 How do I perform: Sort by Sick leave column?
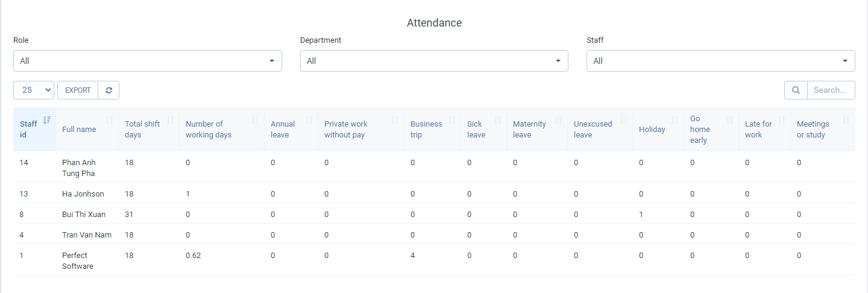tap(498, 120)
